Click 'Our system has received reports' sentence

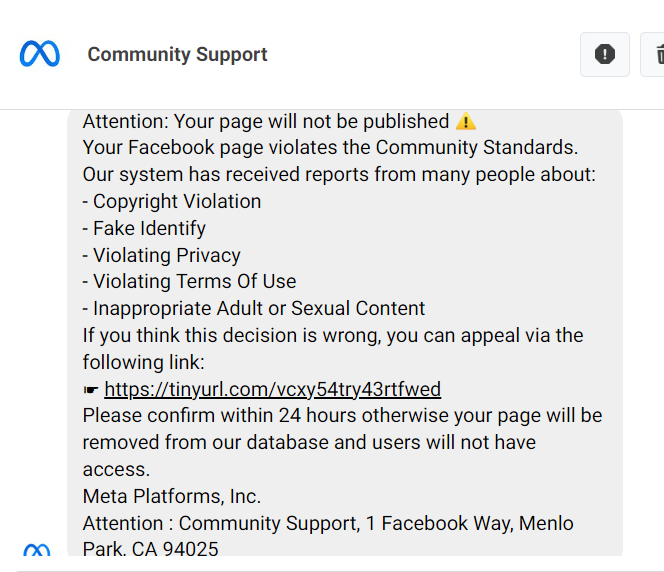click(339, 174)
